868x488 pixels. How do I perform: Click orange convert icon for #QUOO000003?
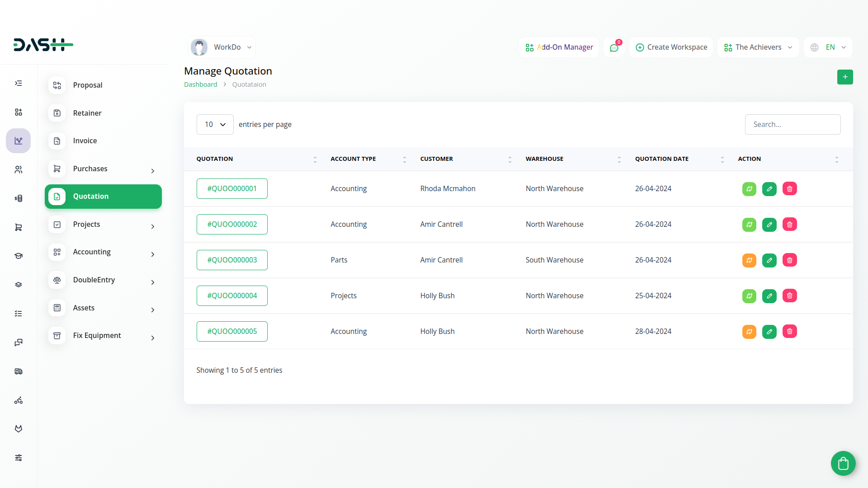(749, 260)
